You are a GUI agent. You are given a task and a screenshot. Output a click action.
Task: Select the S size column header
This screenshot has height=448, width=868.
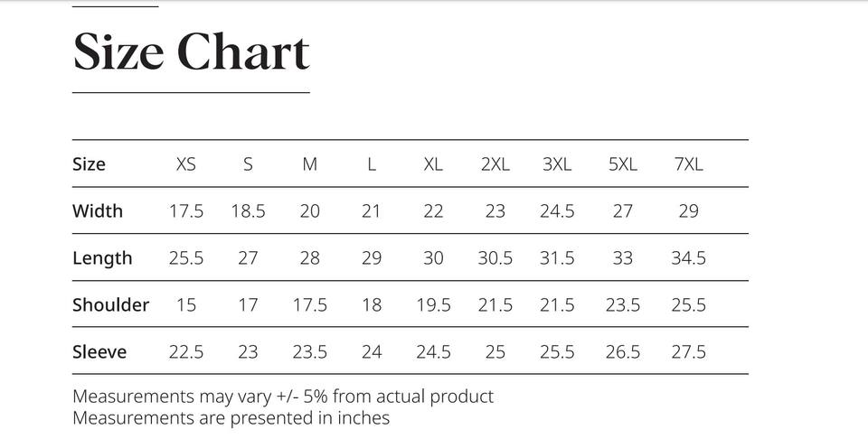point(248,164)
